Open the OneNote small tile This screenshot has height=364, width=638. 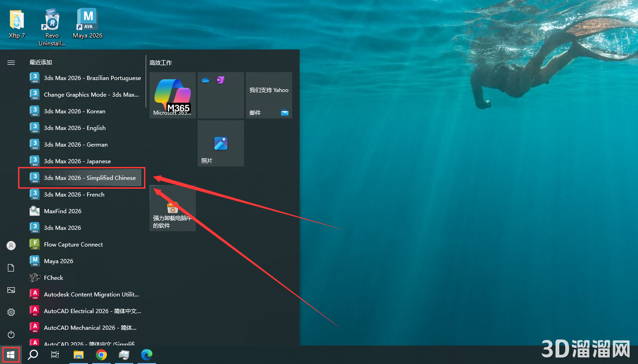tap(220, 80)
